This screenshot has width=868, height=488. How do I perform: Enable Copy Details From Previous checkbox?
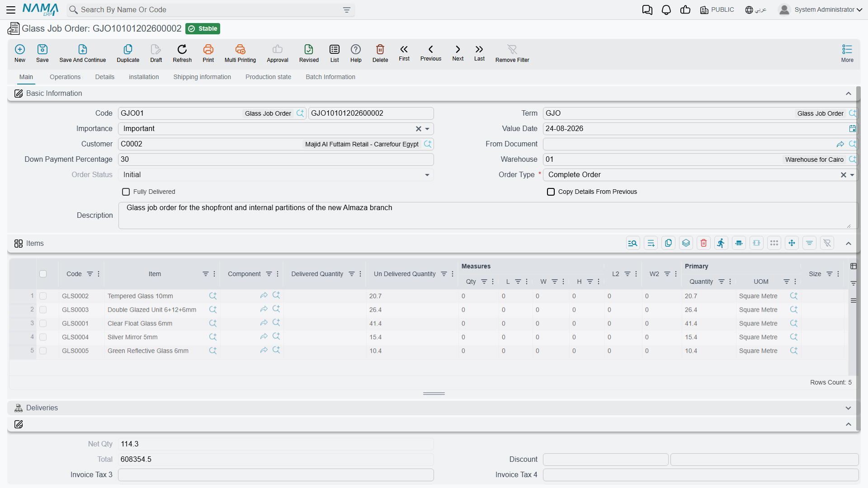coord(551,192)
